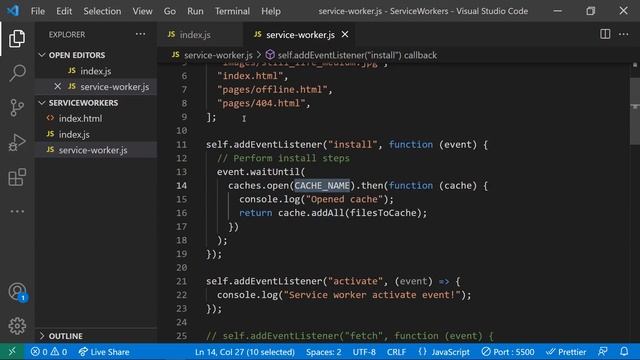Collapse the Open Editors section
The width and height of the screenshot is (640, 360).
(77, 55)
